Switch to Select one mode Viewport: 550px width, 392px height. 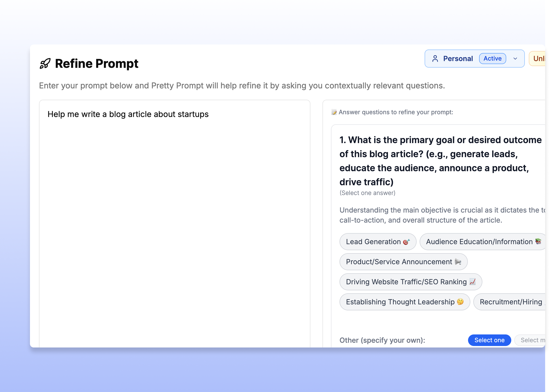click(489, 340)
